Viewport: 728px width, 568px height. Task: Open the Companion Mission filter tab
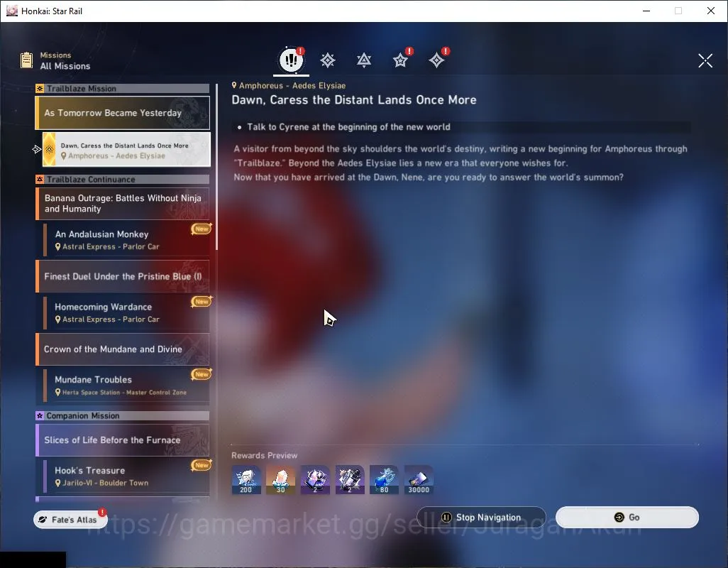(400, 60)
